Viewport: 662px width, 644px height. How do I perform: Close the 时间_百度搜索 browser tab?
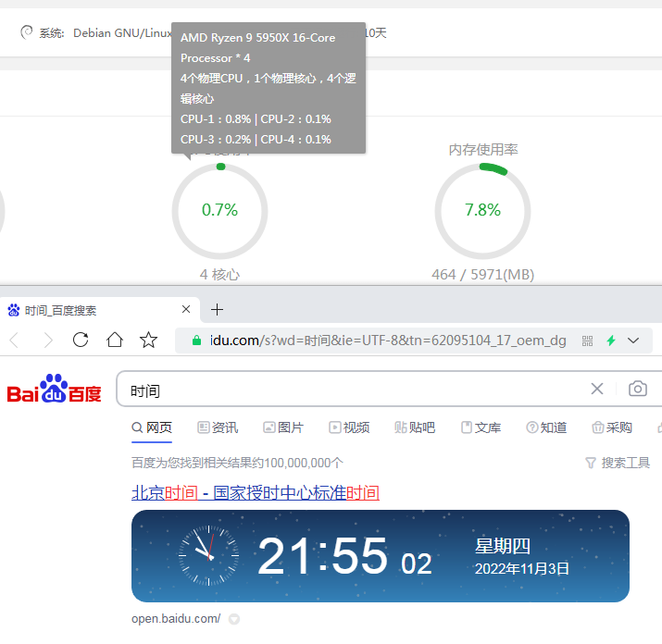[x=186, y=309]
